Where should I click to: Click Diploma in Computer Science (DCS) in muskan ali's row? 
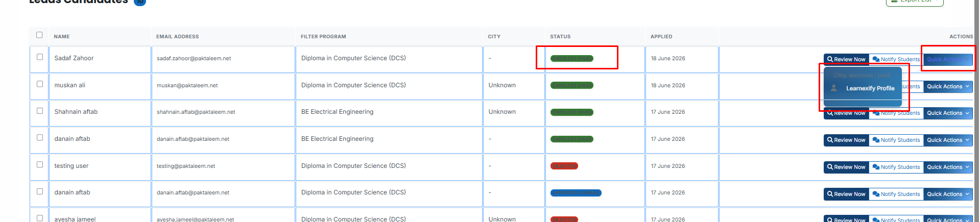coord(353,85)
